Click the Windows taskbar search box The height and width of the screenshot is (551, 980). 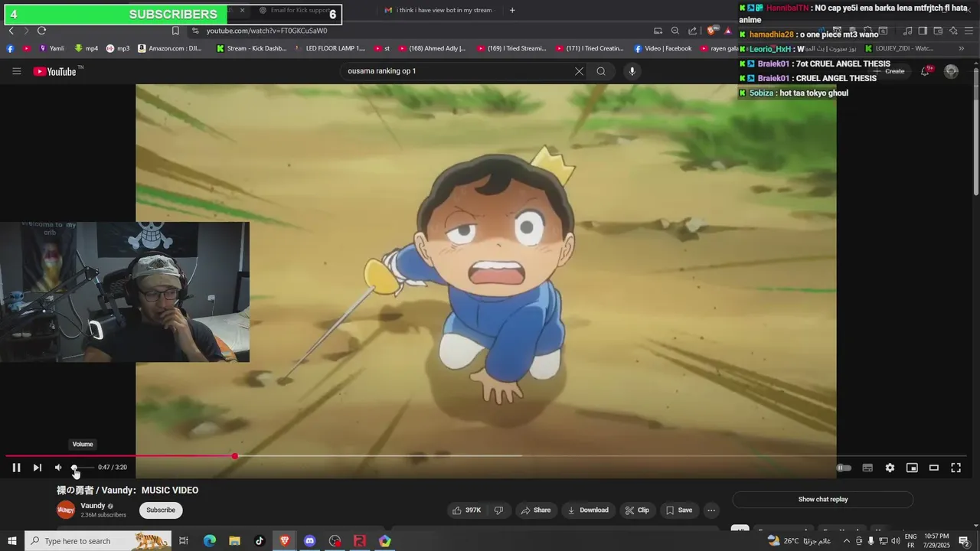(x=98, y=541)
